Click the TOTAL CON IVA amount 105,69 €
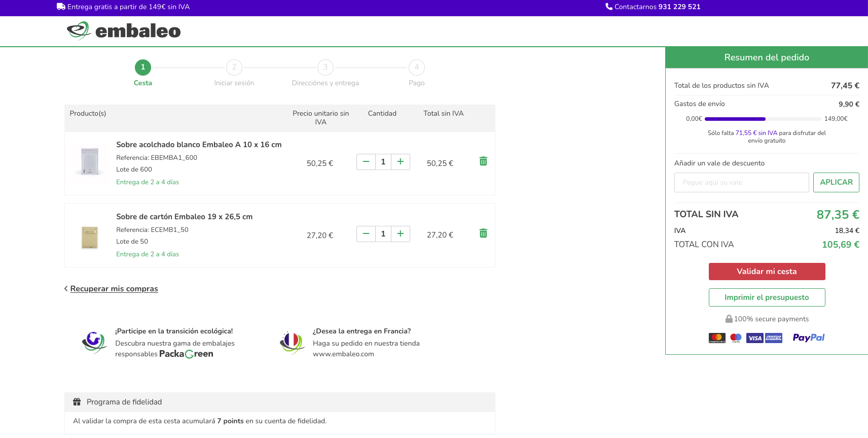The height and width of the screenshot is (438, 868). [841, 245]
